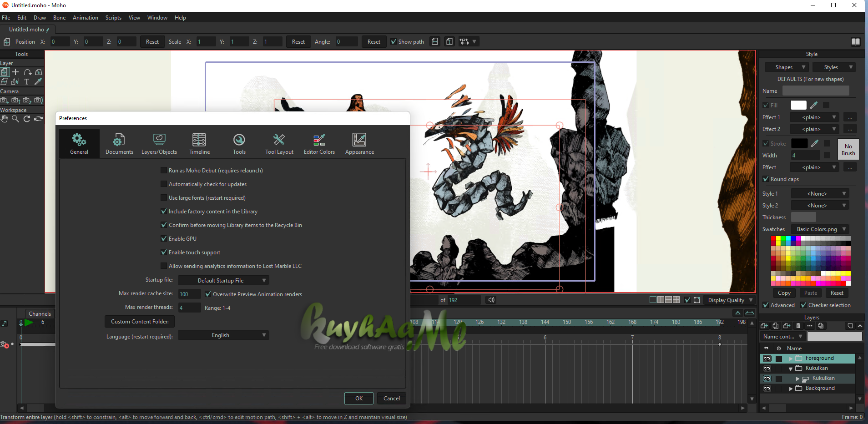
Task: Open the Editor Colors preferences tab
Action: [x=319, y=143]
